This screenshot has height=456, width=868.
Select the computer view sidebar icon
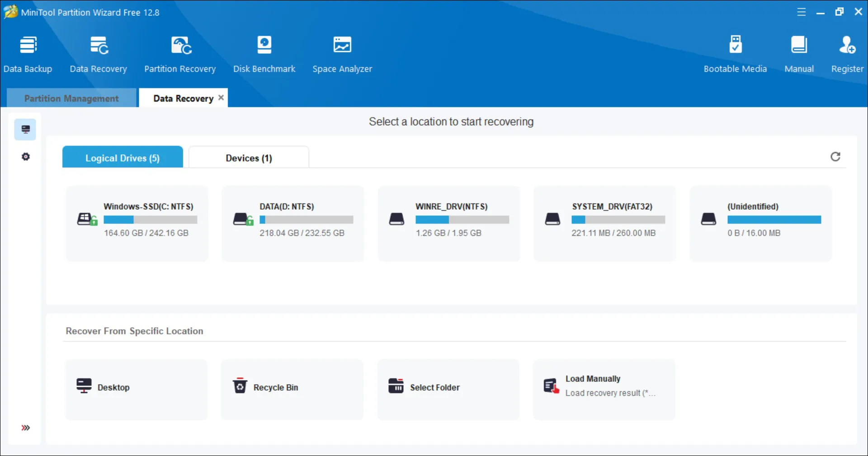pyautogui.click(x=26, y=130)
